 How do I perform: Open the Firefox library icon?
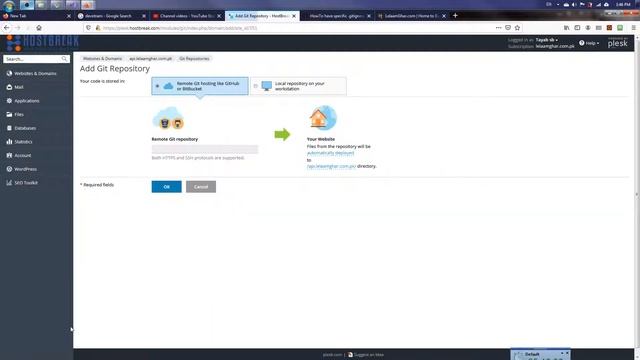567,28
